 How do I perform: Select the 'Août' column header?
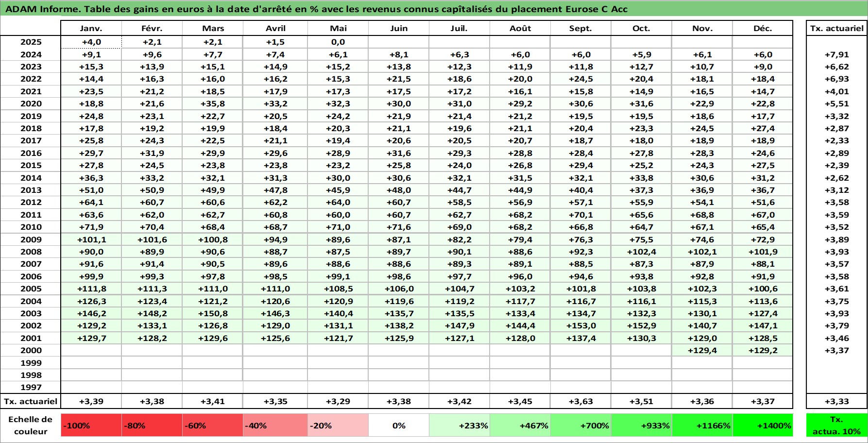[x=520, y=28]
